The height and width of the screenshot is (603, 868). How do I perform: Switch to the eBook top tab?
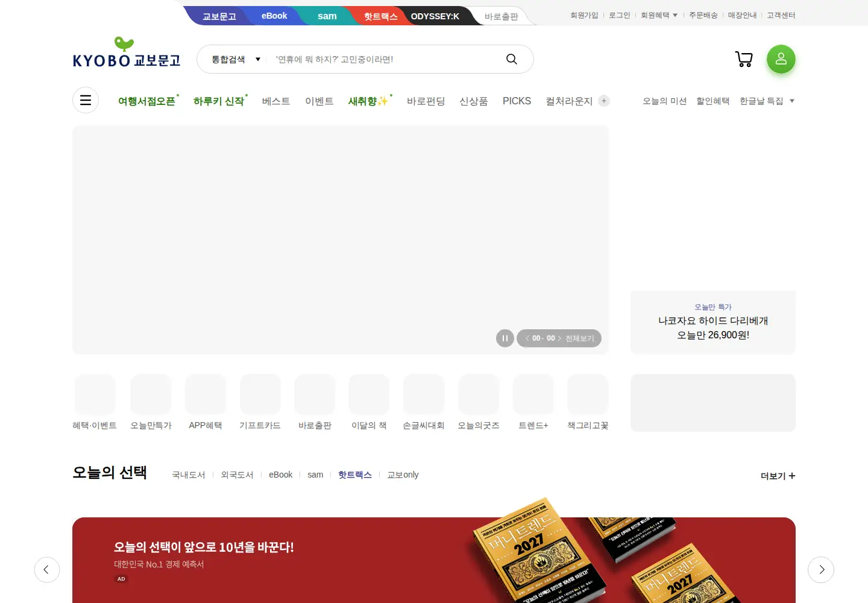tap(274, 16)
